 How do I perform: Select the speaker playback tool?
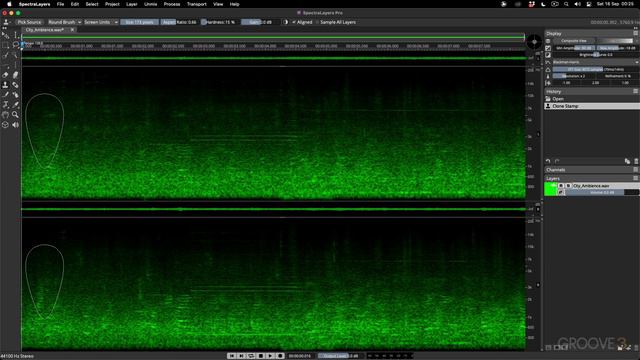[15, 125]
